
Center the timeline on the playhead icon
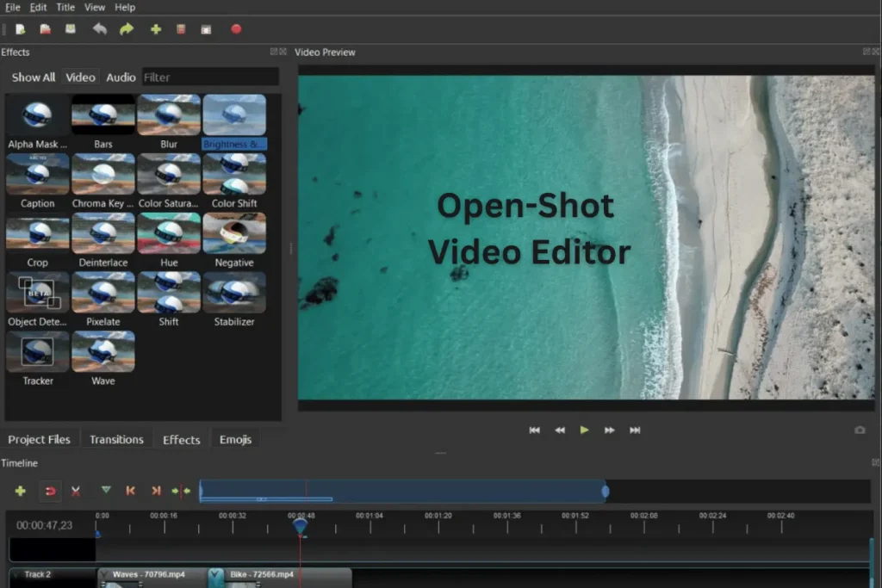coord(181,491)
